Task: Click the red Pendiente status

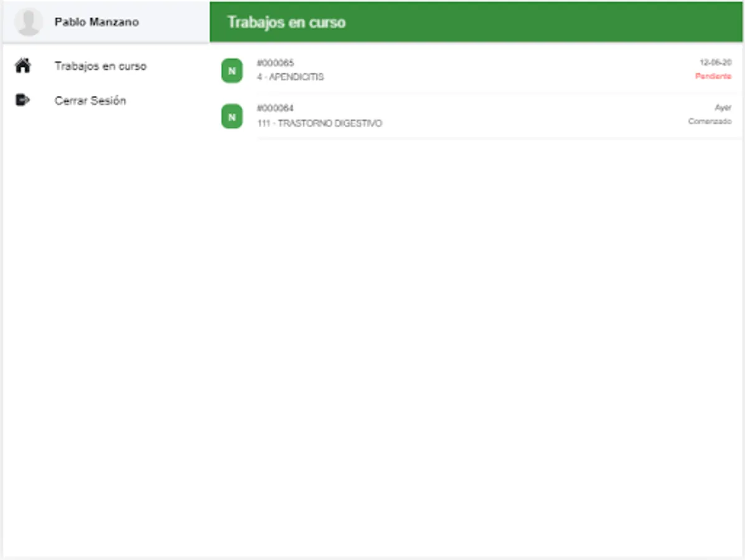Action: click(x=713, y=76)
